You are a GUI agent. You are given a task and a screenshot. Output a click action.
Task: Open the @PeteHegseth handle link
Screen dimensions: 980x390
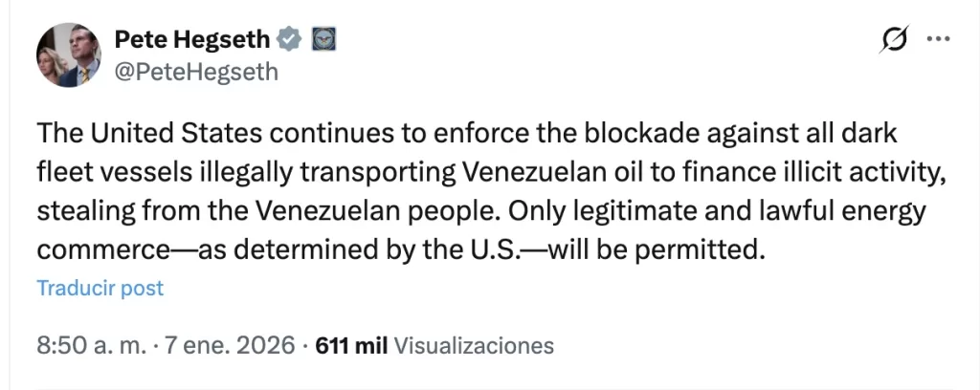196,71
